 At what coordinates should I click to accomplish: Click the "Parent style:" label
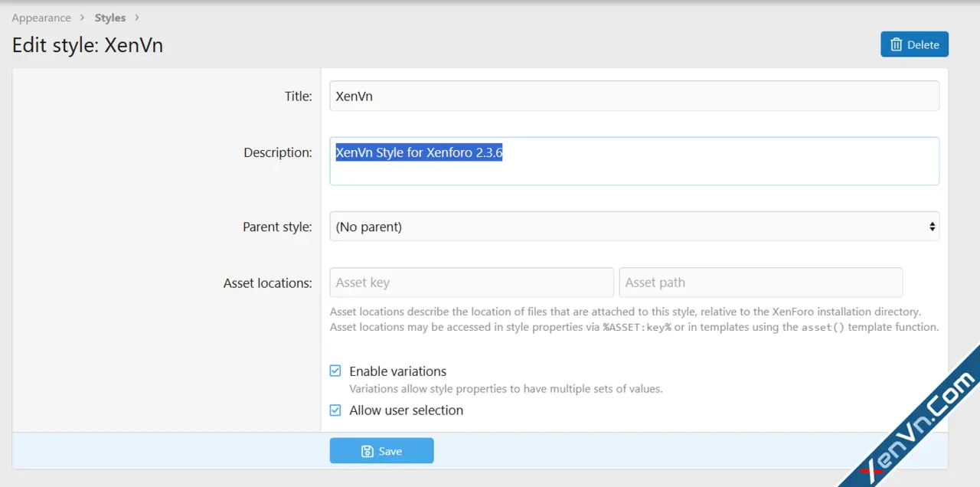[x=277, y=227]
